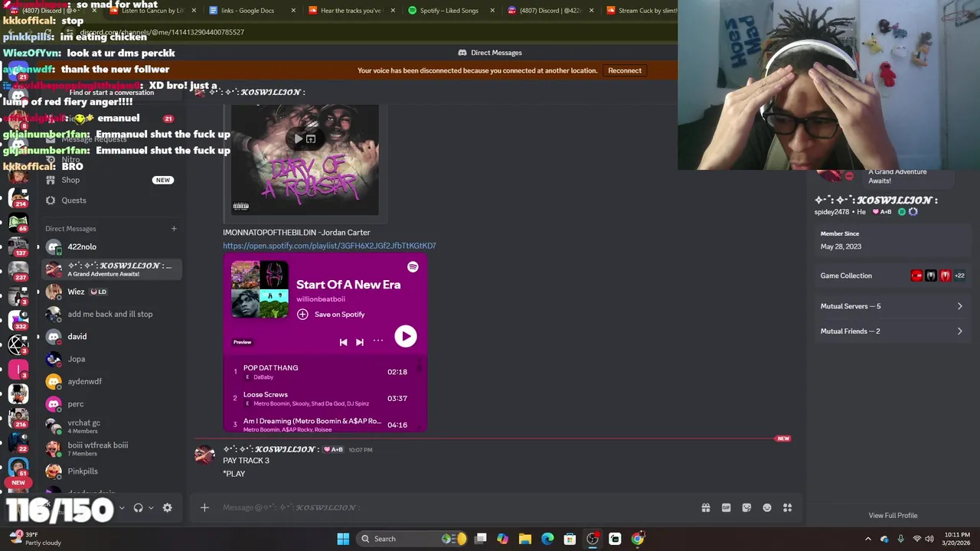The width and height of the screenshot is (980, 551).
Task: Open the GIF picker
Action: (726, 507)
